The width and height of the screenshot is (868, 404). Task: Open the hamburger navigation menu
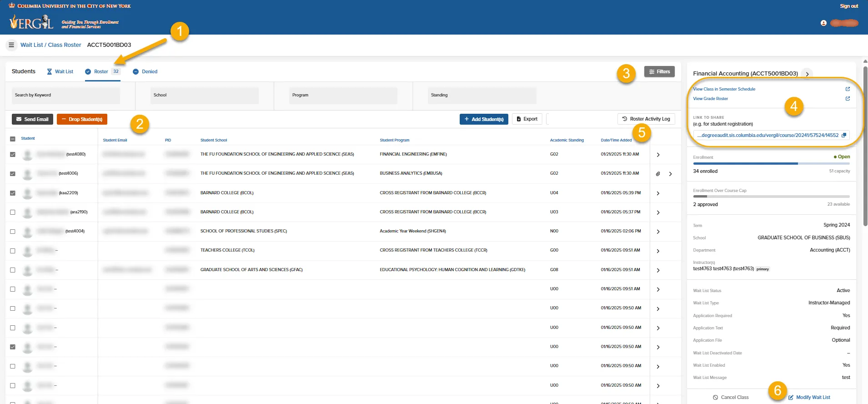click(x=11, y=45)
